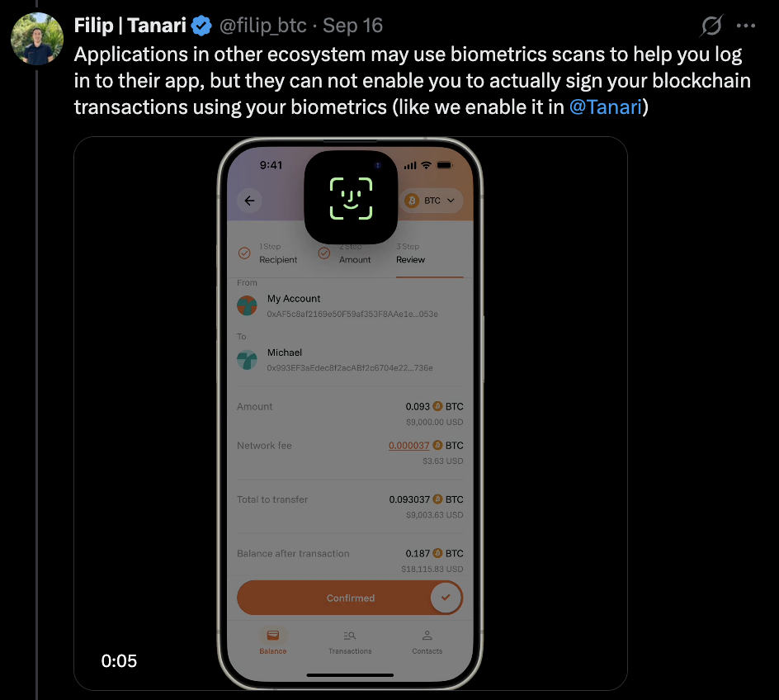Toggle the Amount step checkmark
This screenshot has width=779, height=700.
[324, 253]
